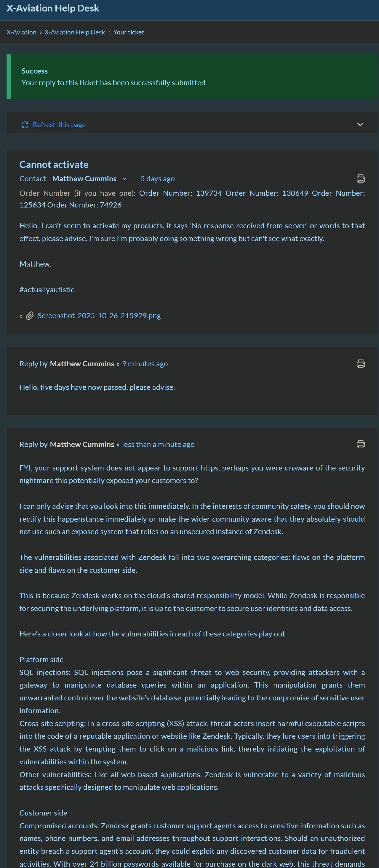The image size is (379, 868).
Task: Print the reply posted less than a minute ago
Action: pyautogui.click(x=360, y=445)
